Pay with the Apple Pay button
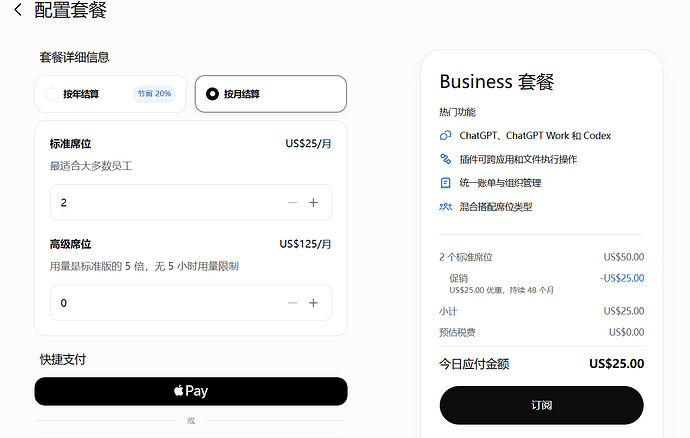The width and height of the screenshot is (690, 438). tap(191, 391)
